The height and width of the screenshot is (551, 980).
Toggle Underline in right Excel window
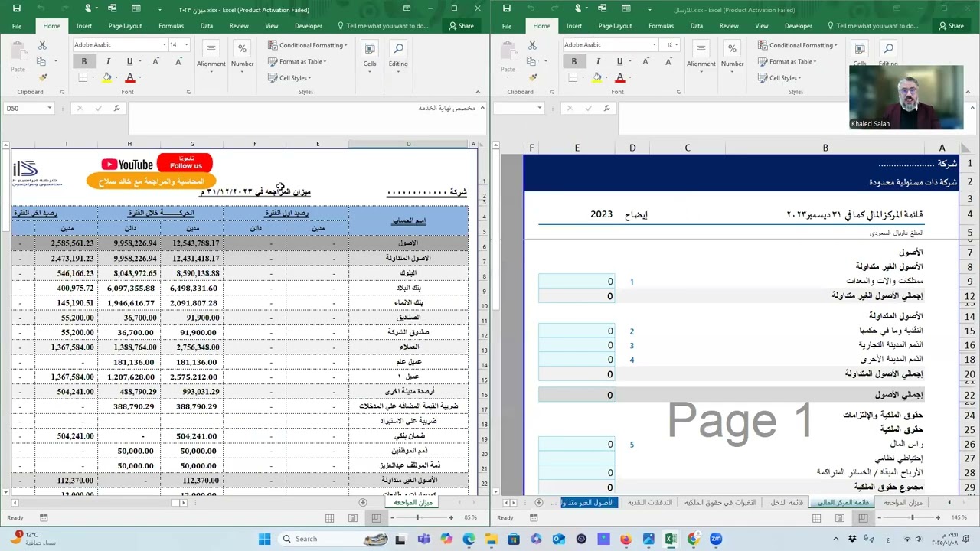pyautogui.click(x=619, y=61)
